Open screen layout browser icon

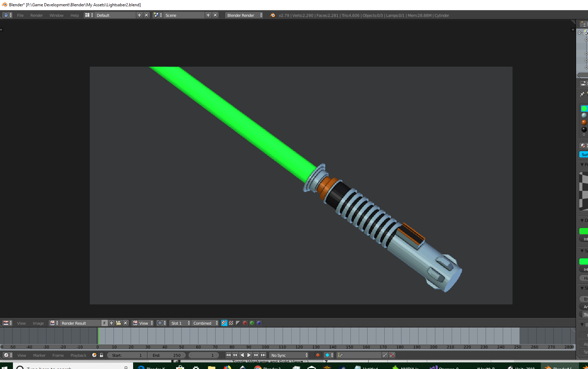click(89, 15)
